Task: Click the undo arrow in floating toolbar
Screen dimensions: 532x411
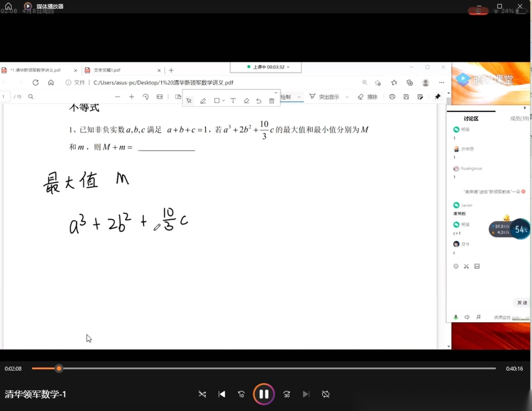Action: click(x=259, y=101)
